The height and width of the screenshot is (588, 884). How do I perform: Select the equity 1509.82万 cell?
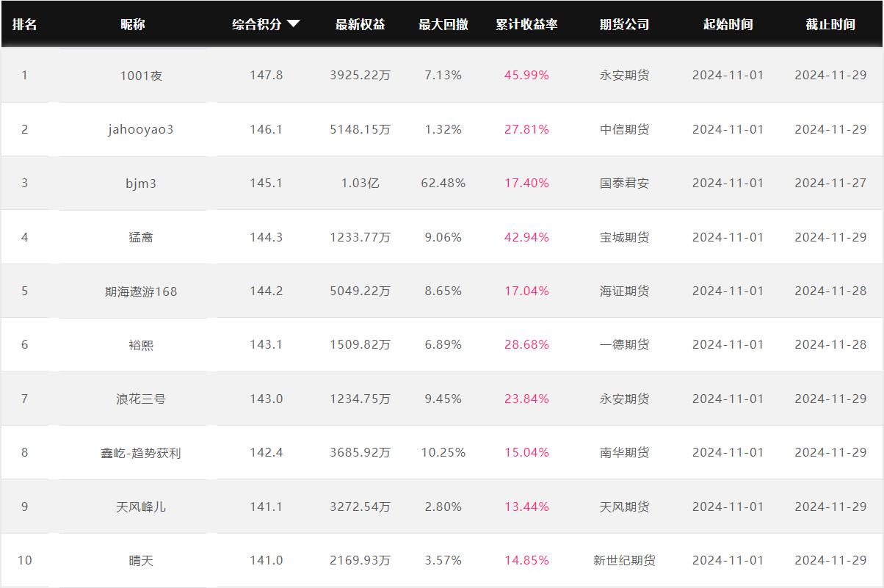361,344
